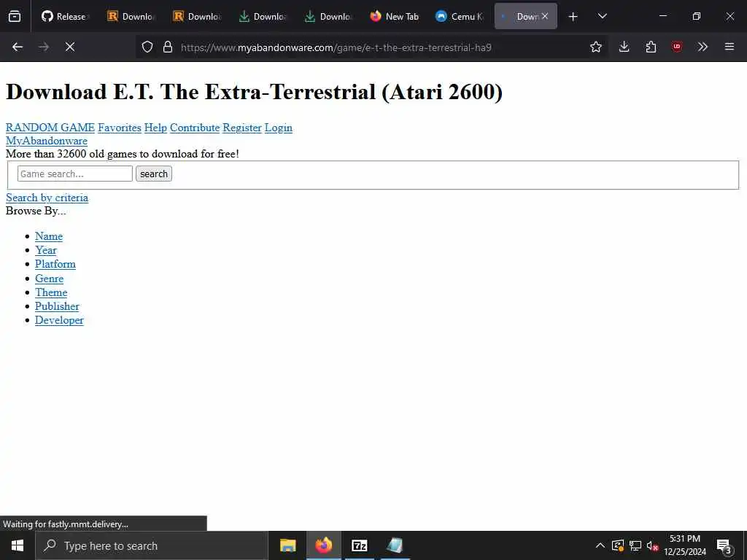Open the notification center icon
This screenshot has height=560, width=747.
(724, 545)
